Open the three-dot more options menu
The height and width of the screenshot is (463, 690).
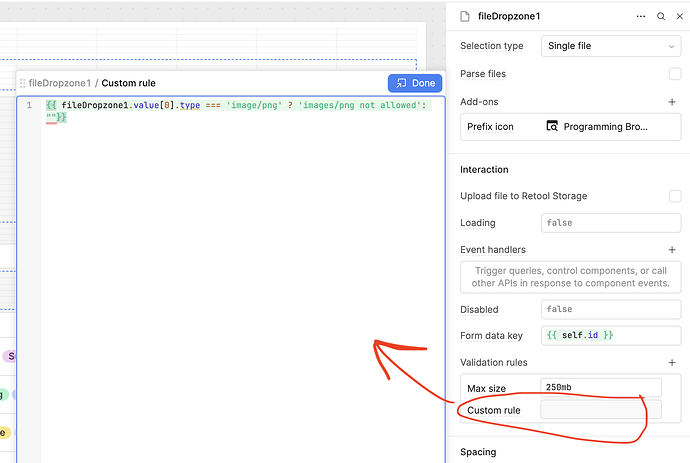point(640,16)
